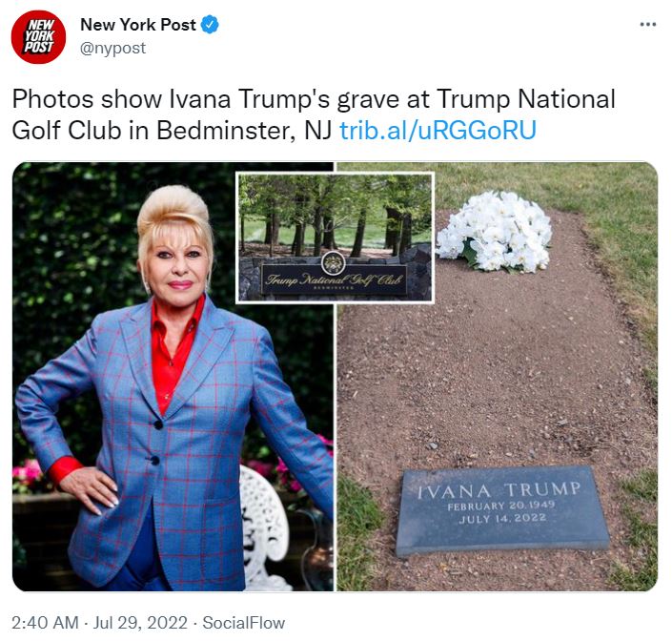
Task: Open the Ivana Trump portrait photo
Action: tap(173, 377)
